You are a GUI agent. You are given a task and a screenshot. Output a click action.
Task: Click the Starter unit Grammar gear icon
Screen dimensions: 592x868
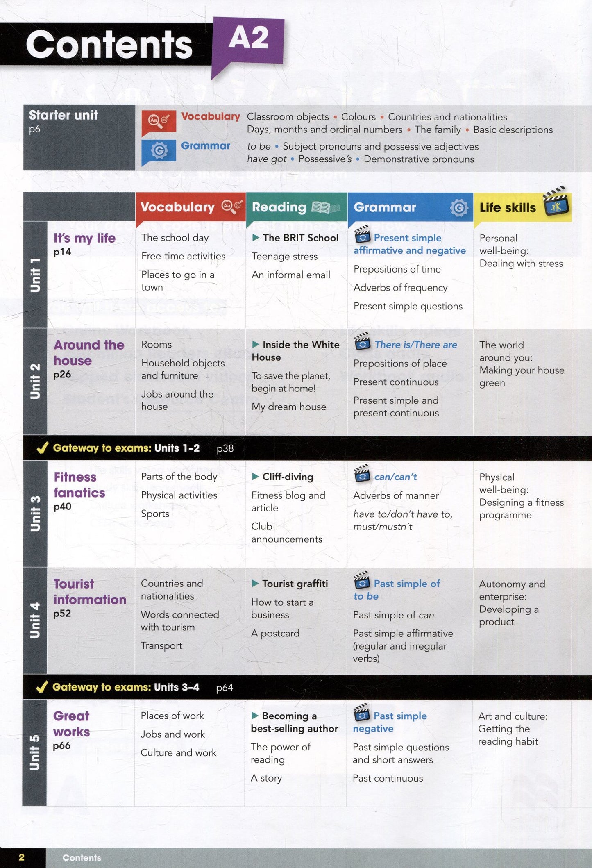159,151
